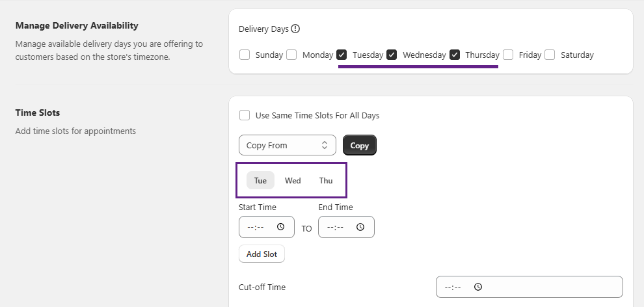Switch to the Wed tab
Screen dimensions: 644x307
click(x=293, y=180)
